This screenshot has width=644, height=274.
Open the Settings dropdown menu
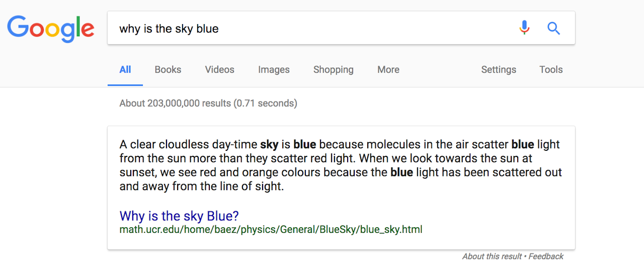498,70
